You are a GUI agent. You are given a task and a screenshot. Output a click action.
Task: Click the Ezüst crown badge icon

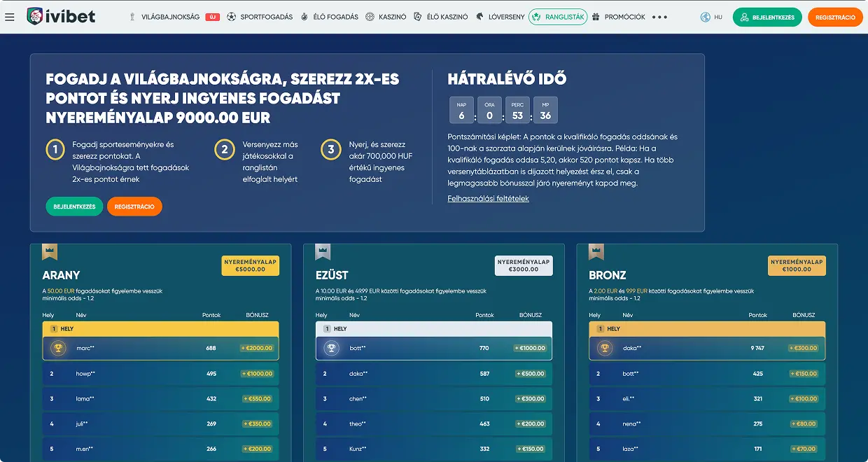click(x=323, y=251)
